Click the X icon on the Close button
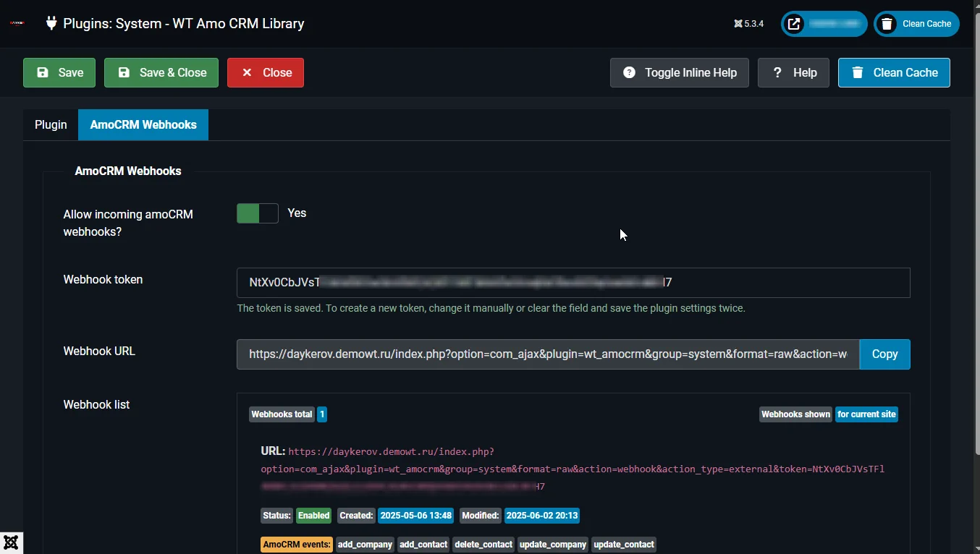980x554 pixels. pos(245,72)
